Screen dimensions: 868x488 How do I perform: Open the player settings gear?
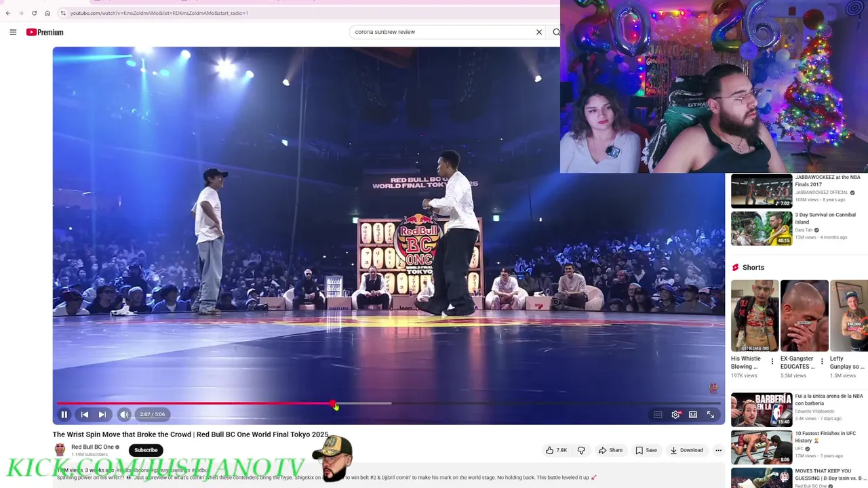(x=675, y=414)
